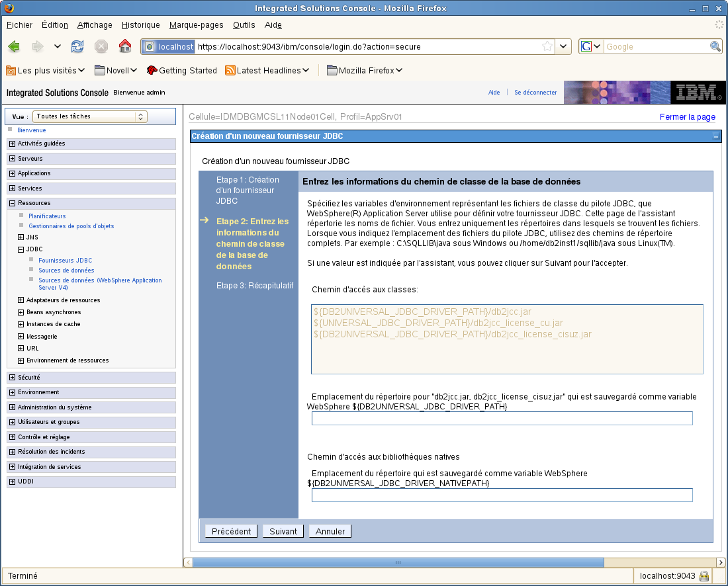The width and height of the screenshot is (728, 586).
Task: Expand the Serveurs section
Action: pos(12,159)
